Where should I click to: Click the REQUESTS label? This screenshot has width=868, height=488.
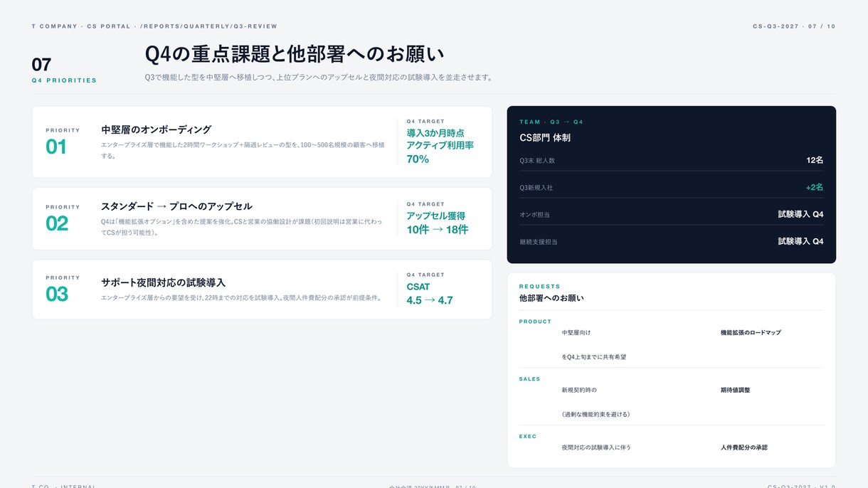pos(540,287)
